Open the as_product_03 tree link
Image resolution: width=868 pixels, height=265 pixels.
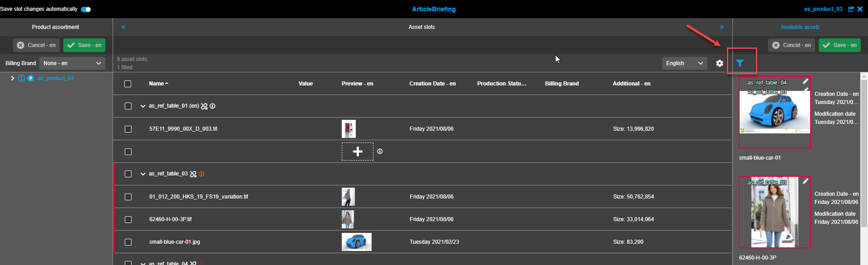click(x=56, y=78)
